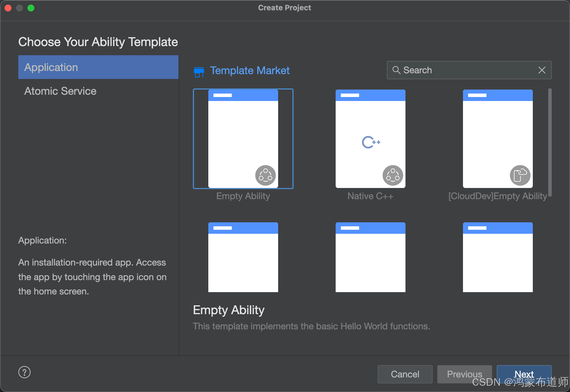Open the Template Market link
The height and width of the screenshot is (392, 570).
tap(250, 70)
